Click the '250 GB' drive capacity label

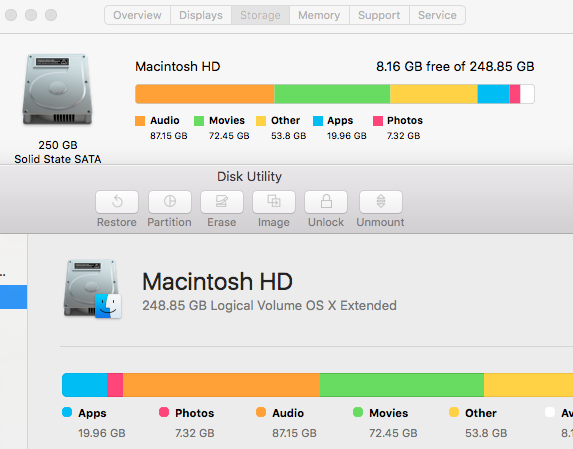(58, 145)
